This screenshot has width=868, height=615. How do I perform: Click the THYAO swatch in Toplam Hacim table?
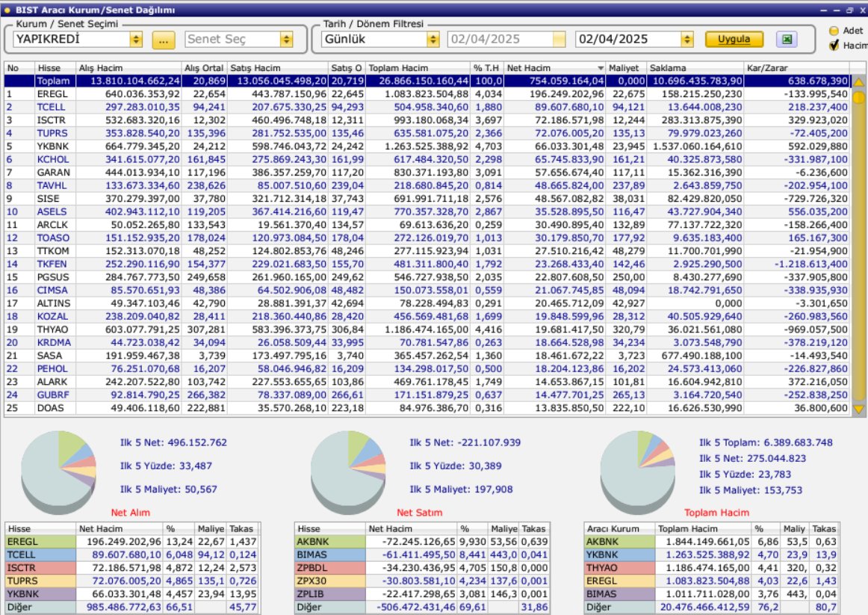pos(619,568)
